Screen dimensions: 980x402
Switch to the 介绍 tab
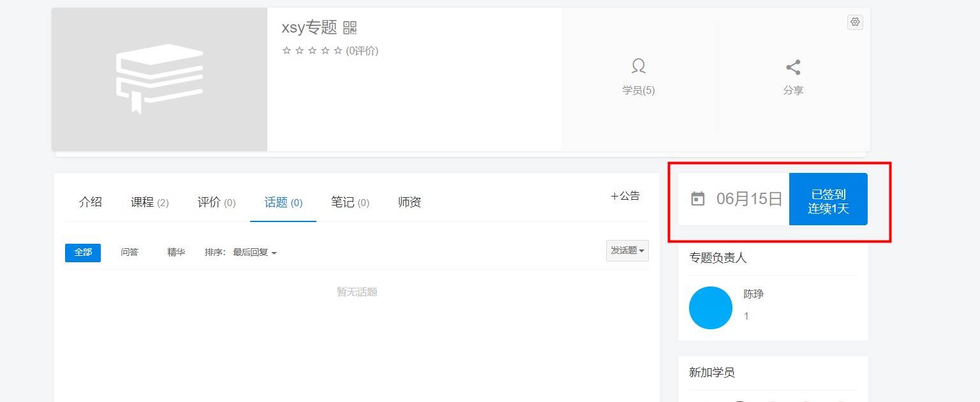click(90, 202)
